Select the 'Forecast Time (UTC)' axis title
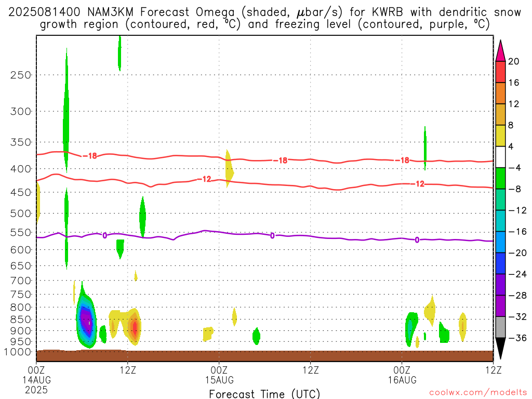Image resolution: width=532 pixels, height=399 pixels. click(264, 394)
